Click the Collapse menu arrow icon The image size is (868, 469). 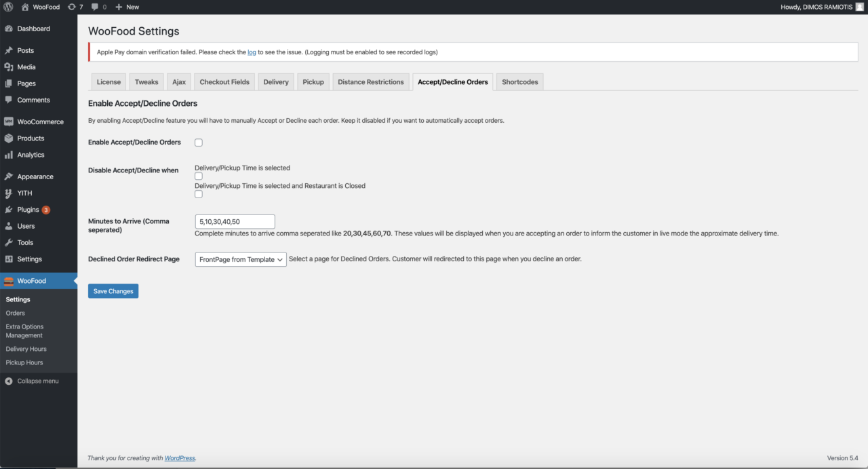point(9,381)
